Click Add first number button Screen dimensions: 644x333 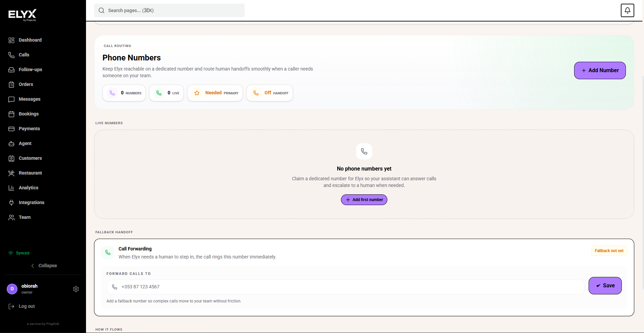point(364,200)
